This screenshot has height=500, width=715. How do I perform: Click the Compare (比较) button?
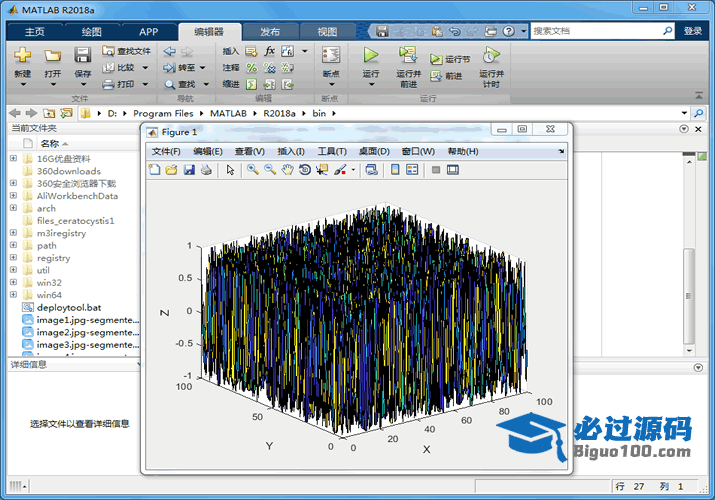pos(119,67)
